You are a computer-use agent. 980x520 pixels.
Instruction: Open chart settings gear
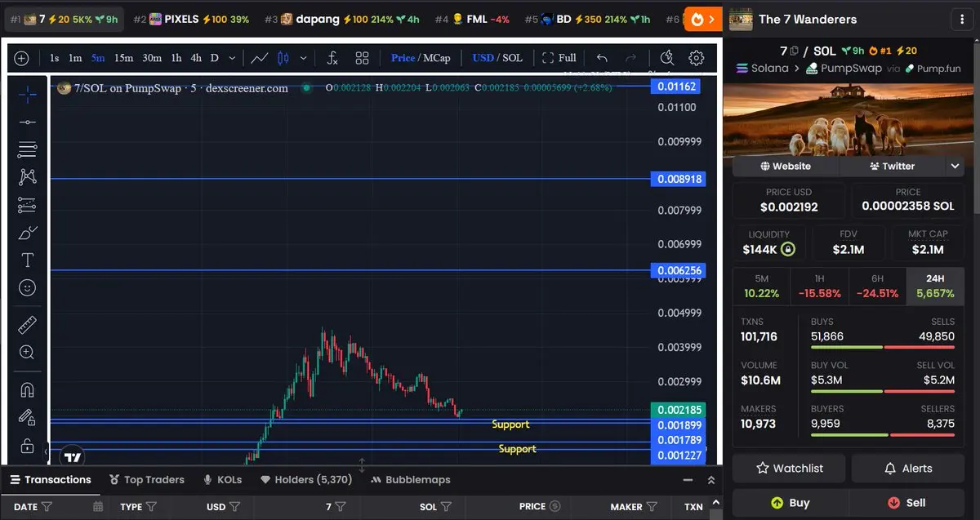pos(697,58)
